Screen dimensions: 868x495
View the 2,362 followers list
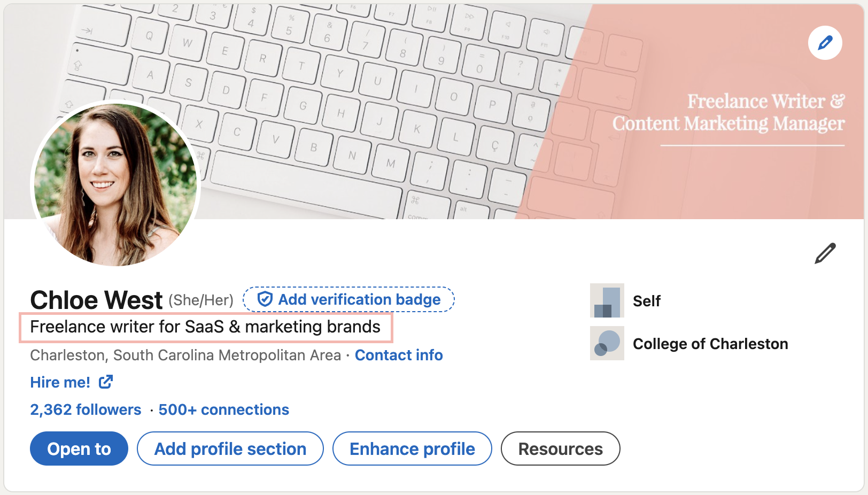[x=85, y=409]
